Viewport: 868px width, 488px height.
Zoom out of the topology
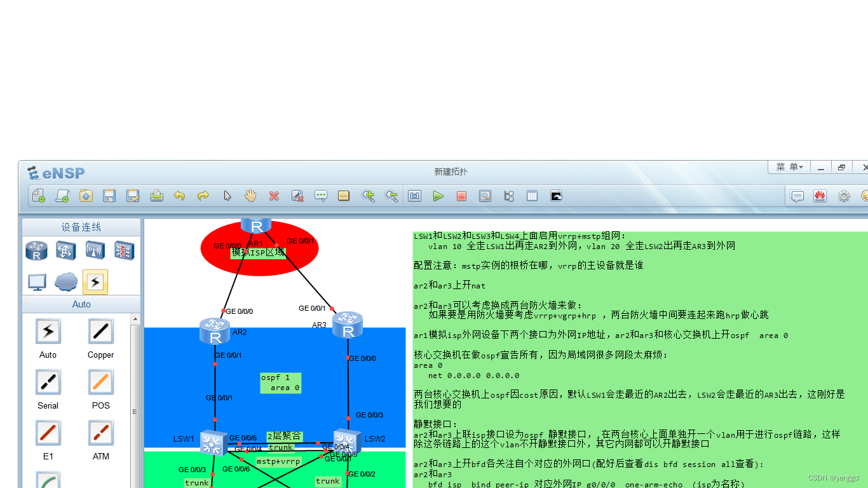pos(391,196)
